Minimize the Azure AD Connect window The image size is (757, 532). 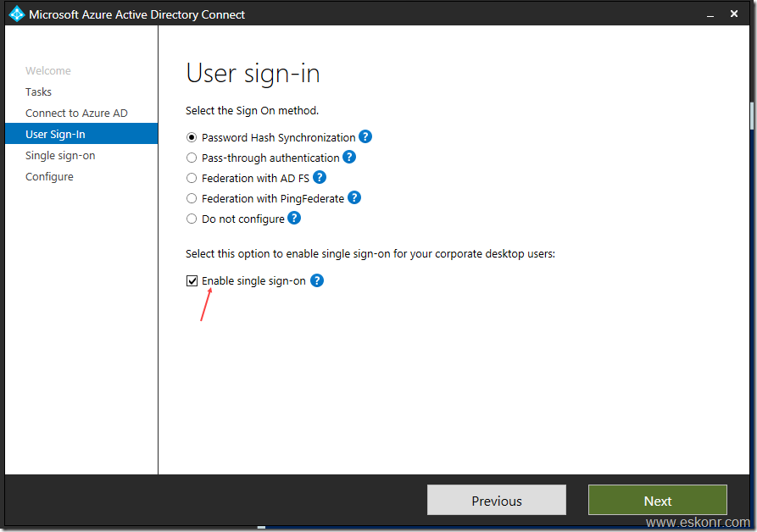pos(710,14)
